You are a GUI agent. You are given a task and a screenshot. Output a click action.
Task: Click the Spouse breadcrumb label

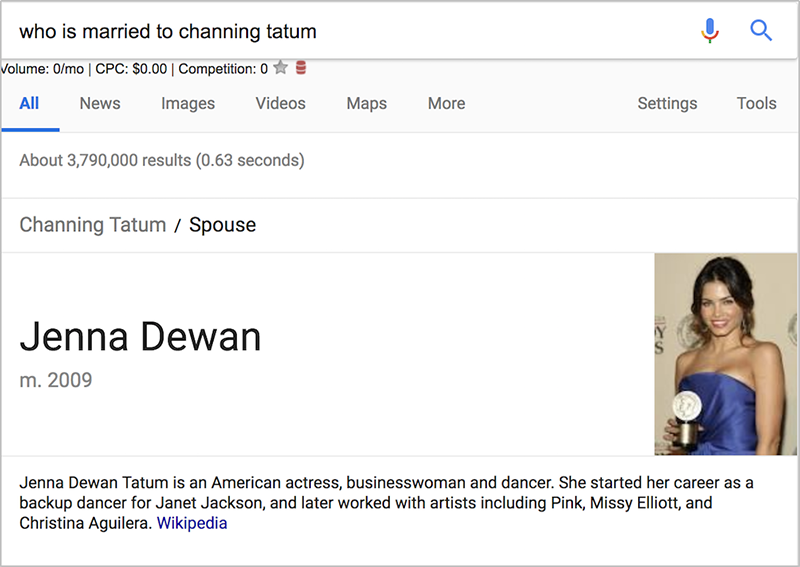click(x=222, y=225)
